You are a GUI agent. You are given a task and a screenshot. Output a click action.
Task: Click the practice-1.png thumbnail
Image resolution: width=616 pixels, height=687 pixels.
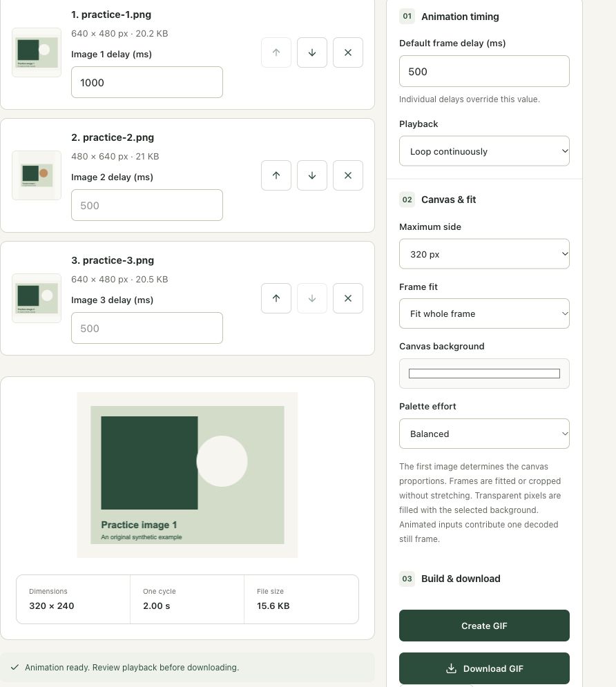coord(37,52)
